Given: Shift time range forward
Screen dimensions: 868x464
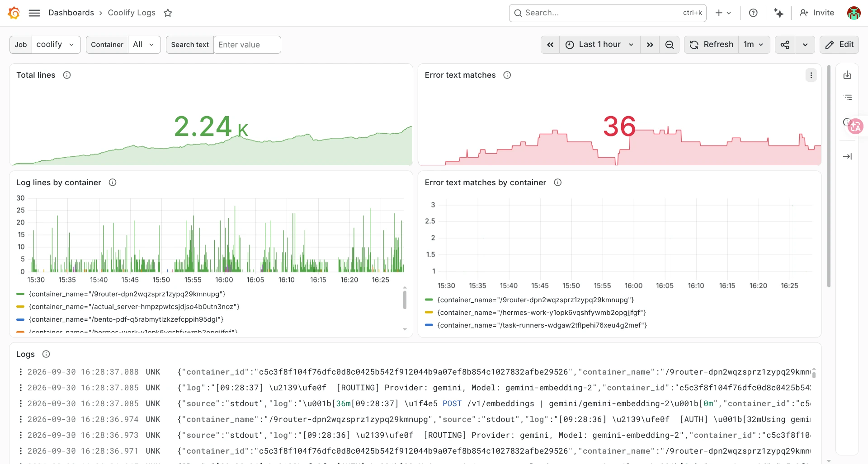Looking at the screenshot, I should [650, 45].
